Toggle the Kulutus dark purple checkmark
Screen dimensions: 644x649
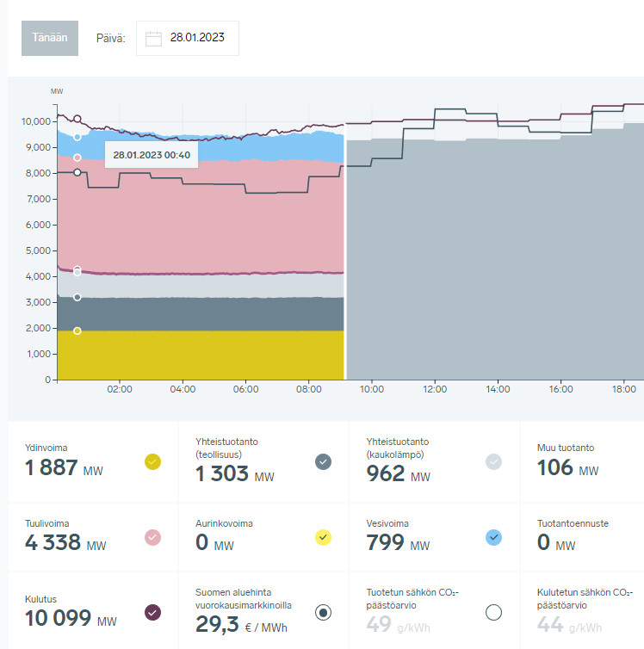(x=152, y=613)
